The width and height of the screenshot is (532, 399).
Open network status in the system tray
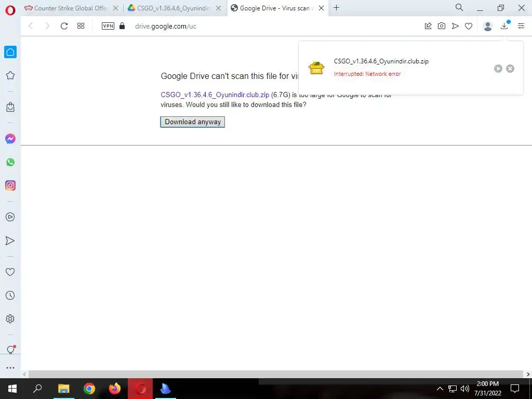click(x=453, y=389)
